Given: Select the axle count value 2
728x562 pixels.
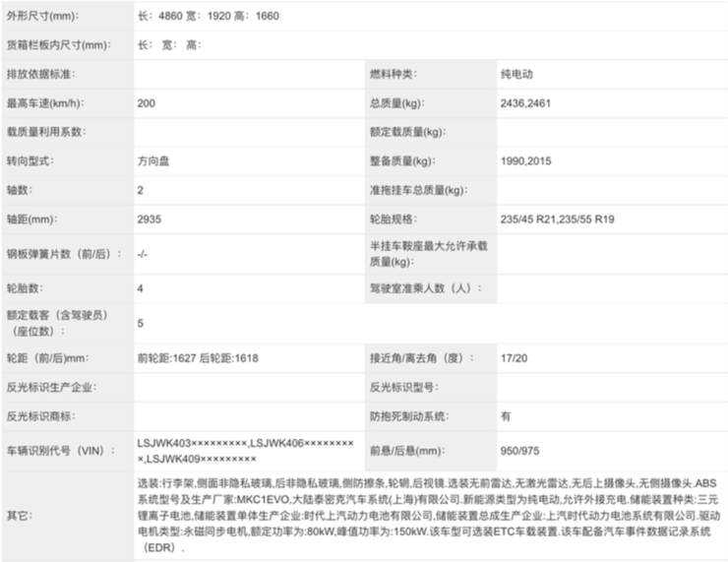Looking at the screenshot, I should pos(141,190).
